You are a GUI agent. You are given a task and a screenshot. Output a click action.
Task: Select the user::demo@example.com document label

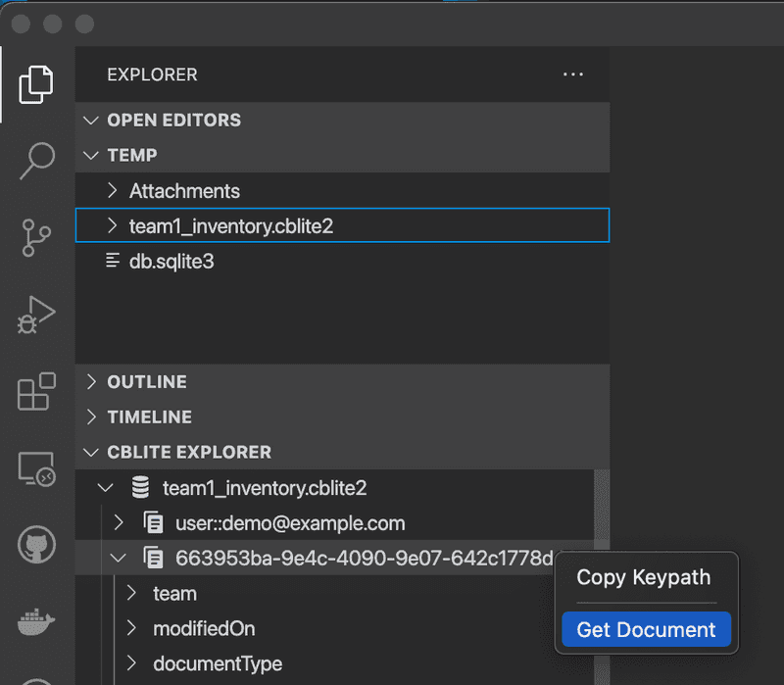click(x=290, y=523)
